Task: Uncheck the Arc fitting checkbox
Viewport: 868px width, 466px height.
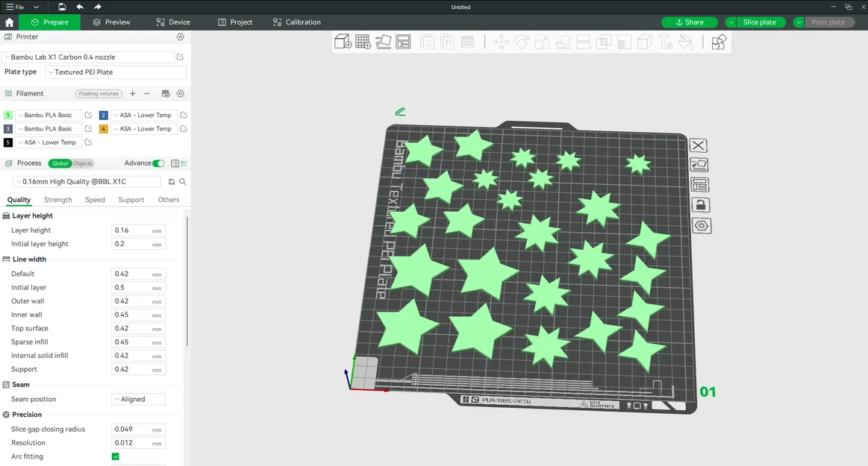Action: coord(116,456)
